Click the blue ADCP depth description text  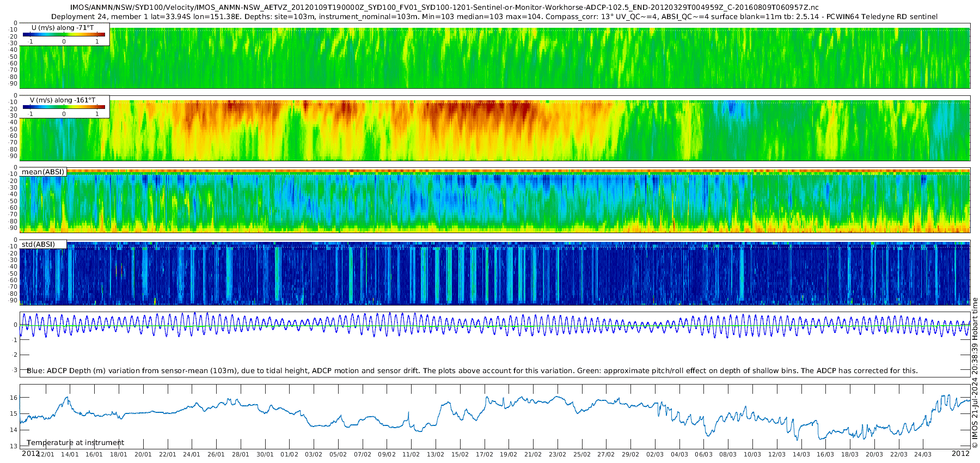472,370
